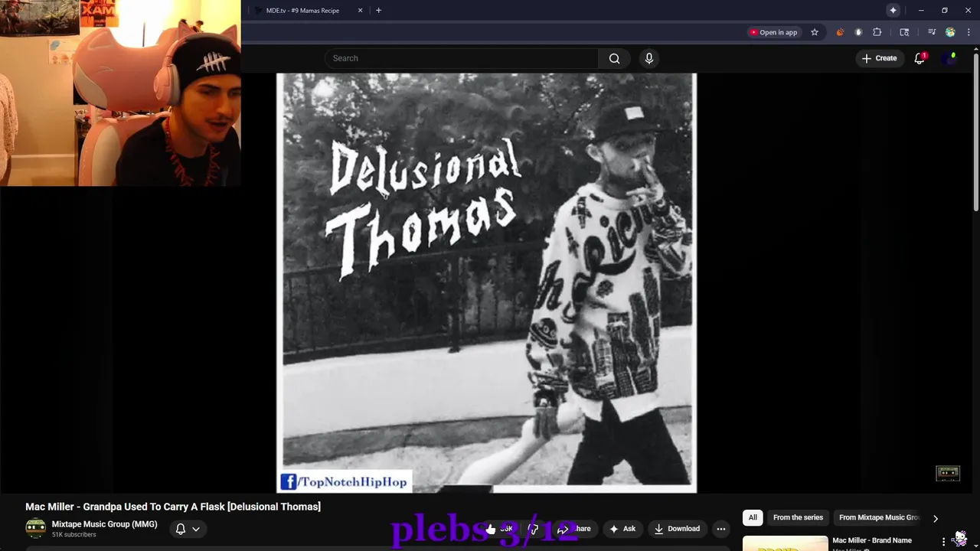
Task: Select From Mixtape Music Group chip
Action: (878, 517)
